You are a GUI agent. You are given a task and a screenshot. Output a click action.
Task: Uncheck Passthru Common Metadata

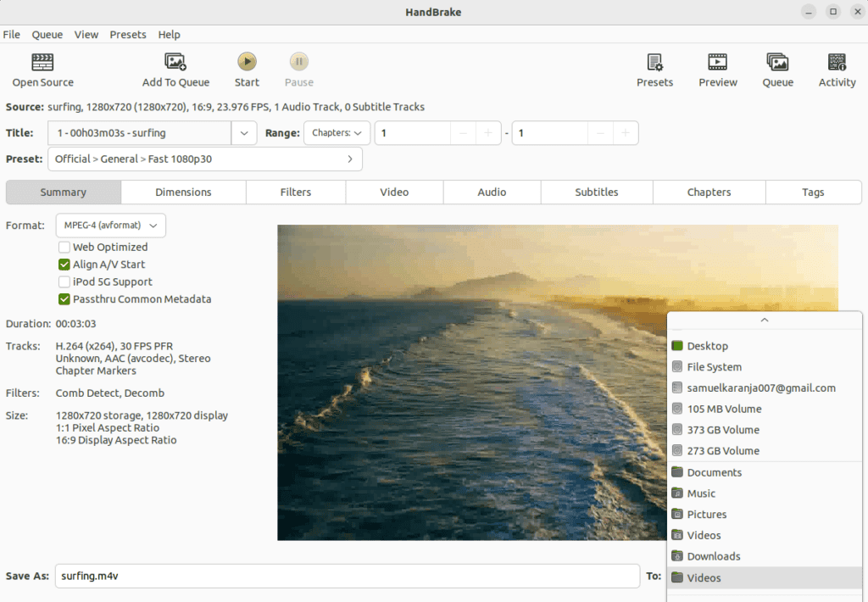click(x=64, y=299)
